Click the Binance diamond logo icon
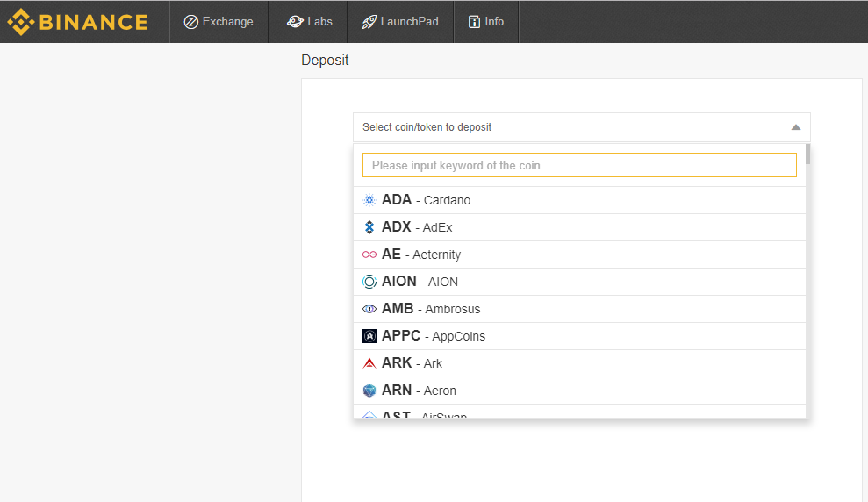The image size is (868, 502). (21, 22)
